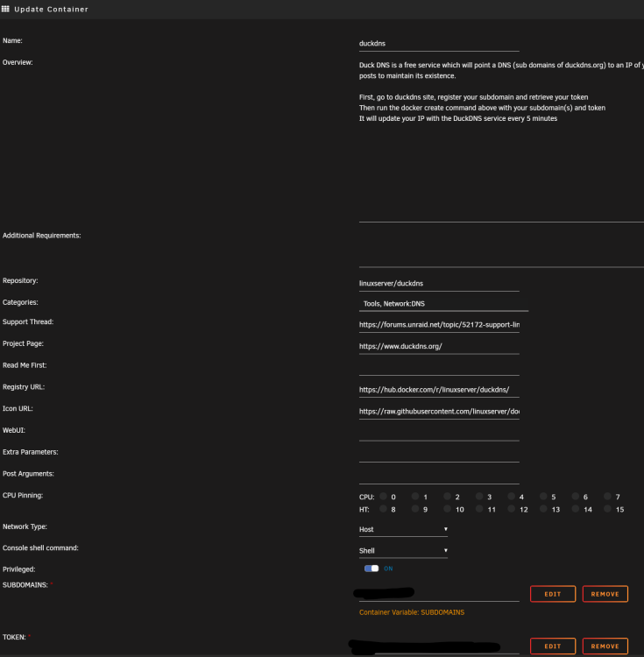Click the Categories field Tools, Network:DNS
The height and width of the screenshot is (657, 644).
[x=443, y=304]
